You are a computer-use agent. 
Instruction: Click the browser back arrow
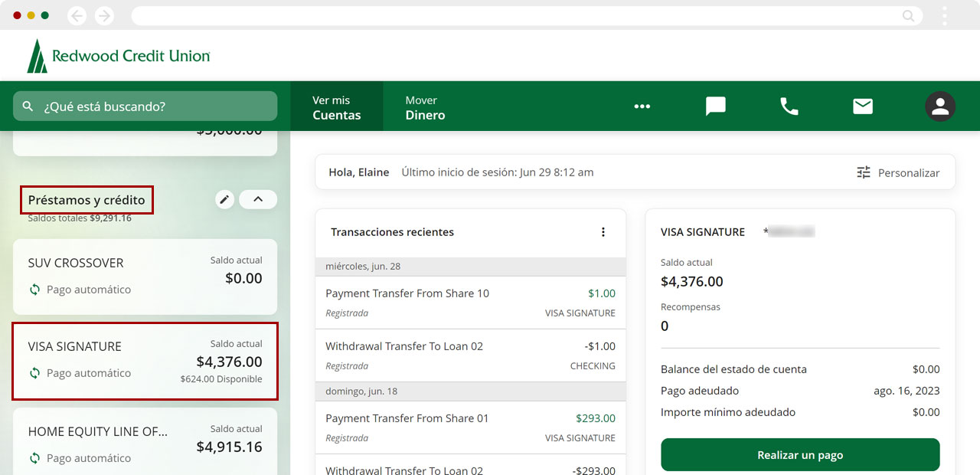coord(77,15)
